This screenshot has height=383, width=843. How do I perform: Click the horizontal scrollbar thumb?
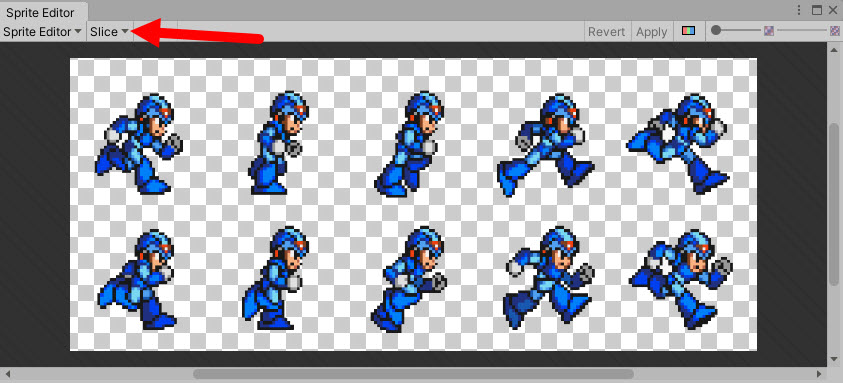point(413,373)
